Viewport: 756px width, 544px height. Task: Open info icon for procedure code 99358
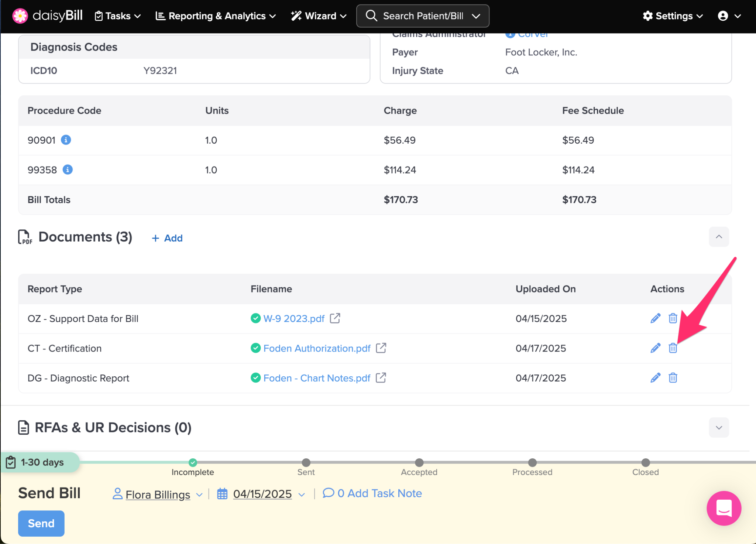[68, 170]
